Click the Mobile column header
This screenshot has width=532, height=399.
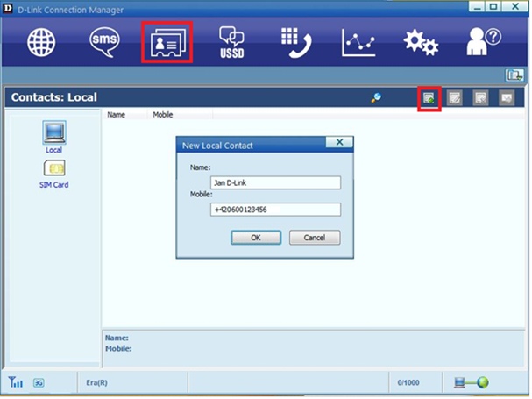click(163, 115)
